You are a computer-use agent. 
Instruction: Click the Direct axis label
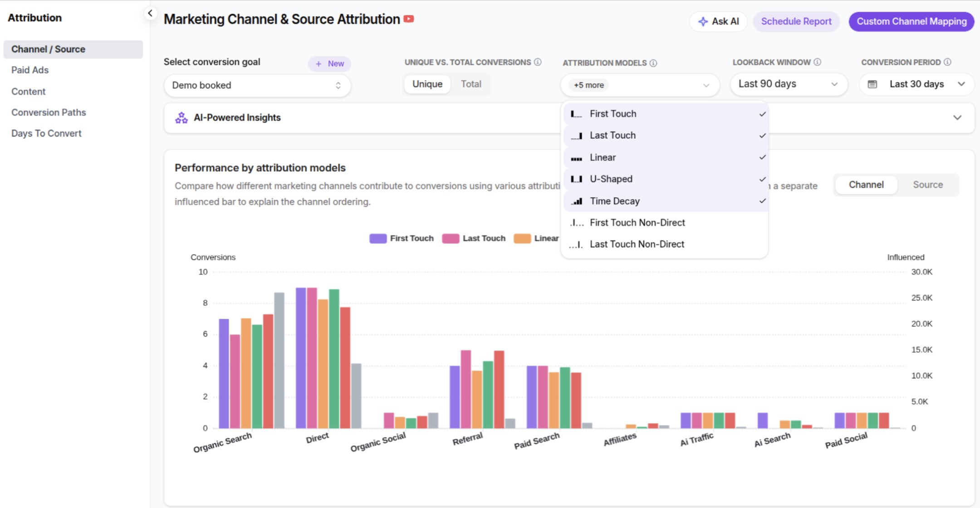(317, 438)
